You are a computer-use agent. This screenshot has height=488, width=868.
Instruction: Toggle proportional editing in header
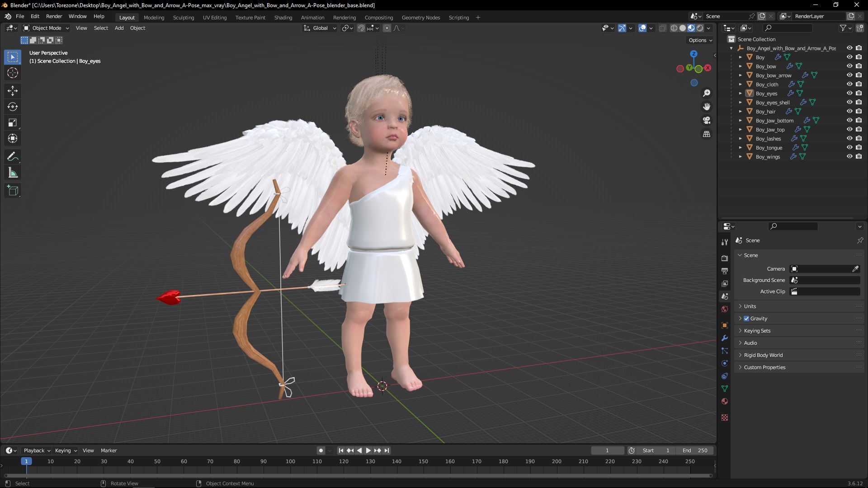[x=387, y=28]
